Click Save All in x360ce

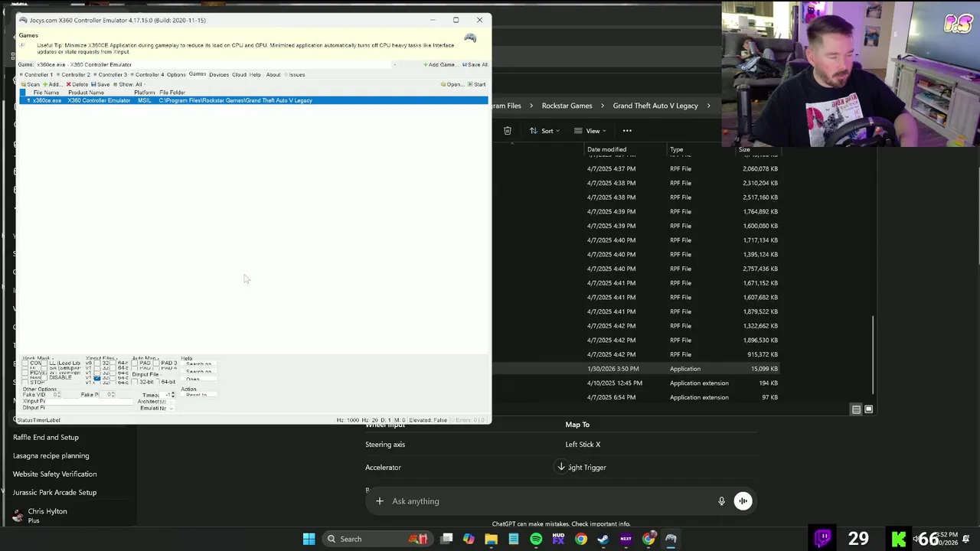point(475,64)
